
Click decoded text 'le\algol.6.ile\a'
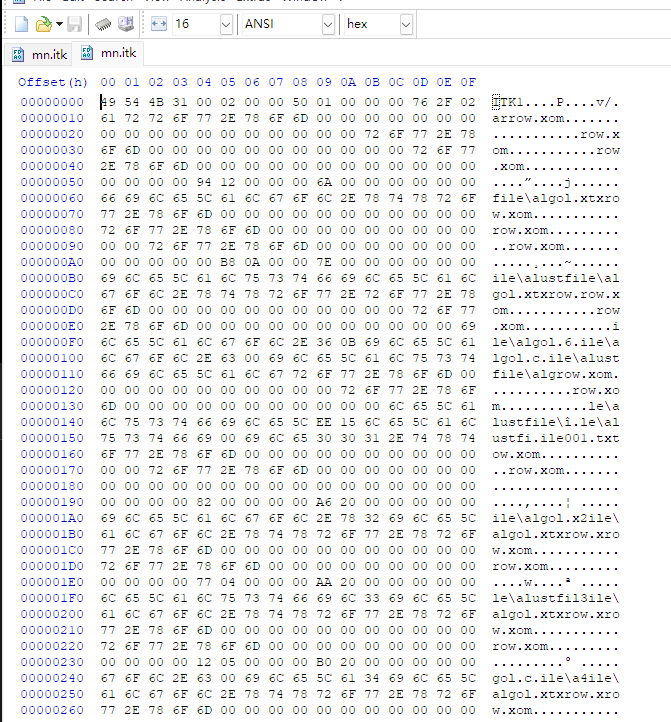(555, 343)
